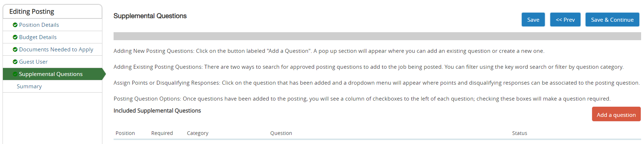This screenshot has width=644, height=144.
Task: Go to the Budget Details section
Action: tap(38, 37)
